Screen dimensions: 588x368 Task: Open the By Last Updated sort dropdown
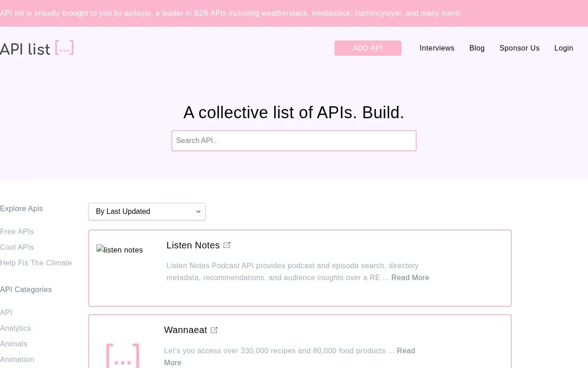[x=147, y=212]
